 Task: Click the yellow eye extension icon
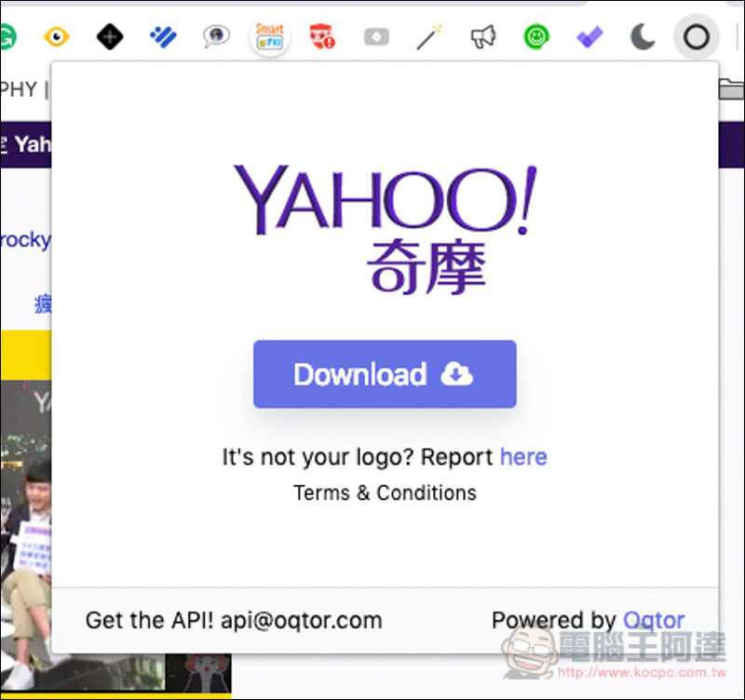[x=57, y=37]
